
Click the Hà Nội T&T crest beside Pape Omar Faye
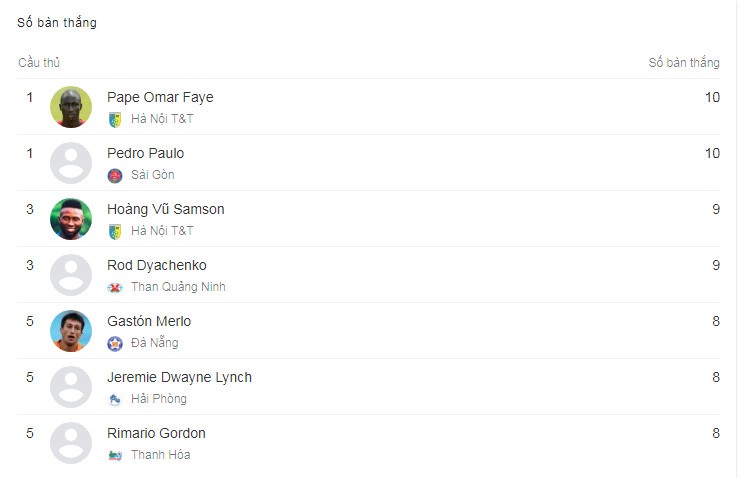115,120
